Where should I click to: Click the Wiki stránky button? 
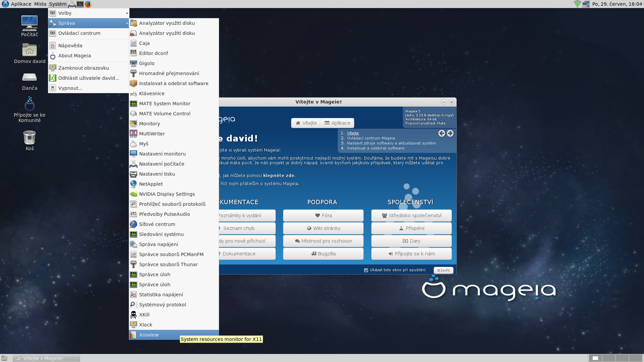click(323, 228)
